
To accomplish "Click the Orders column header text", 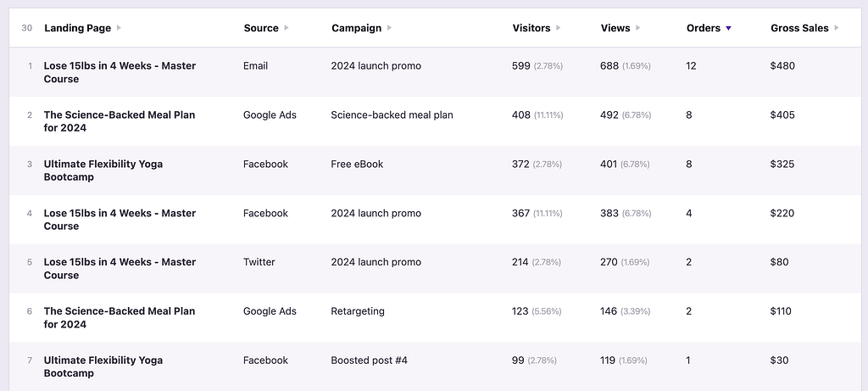I will (703, 28).
